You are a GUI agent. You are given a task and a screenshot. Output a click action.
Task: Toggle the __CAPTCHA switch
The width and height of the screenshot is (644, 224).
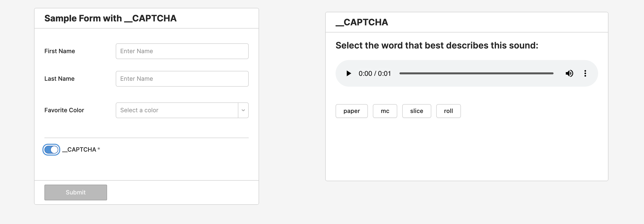coord(51,150)
